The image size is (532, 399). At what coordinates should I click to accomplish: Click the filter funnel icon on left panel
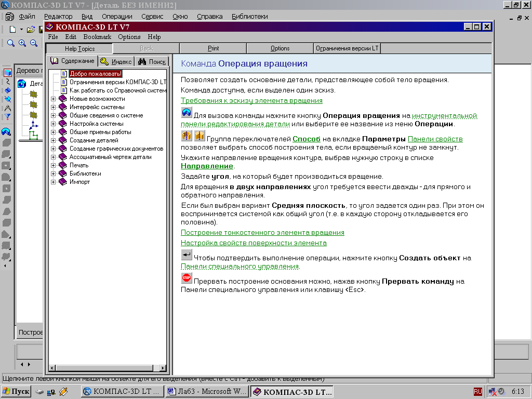(7, 117)
